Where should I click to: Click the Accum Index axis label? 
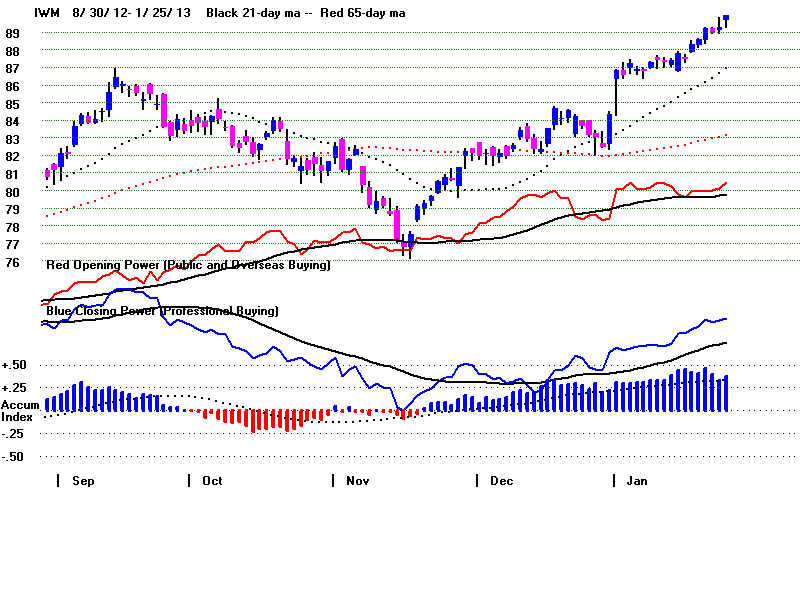point(19,410)
